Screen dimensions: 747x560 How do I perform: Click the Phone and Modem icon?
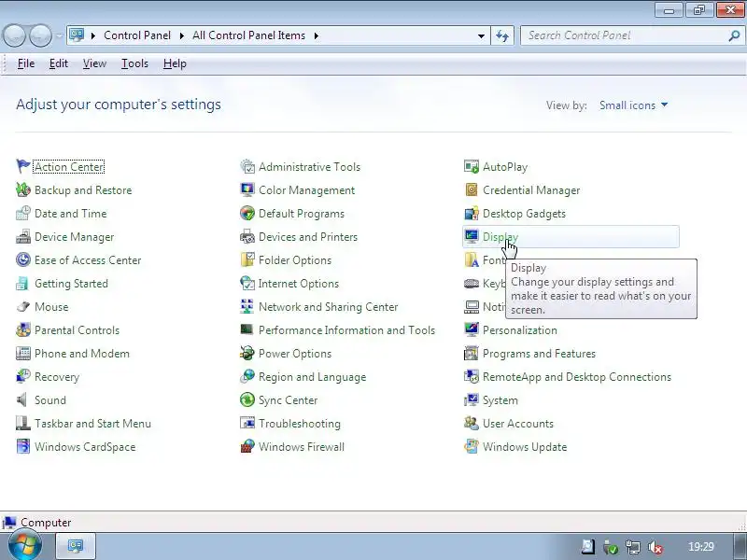(22, 353)
